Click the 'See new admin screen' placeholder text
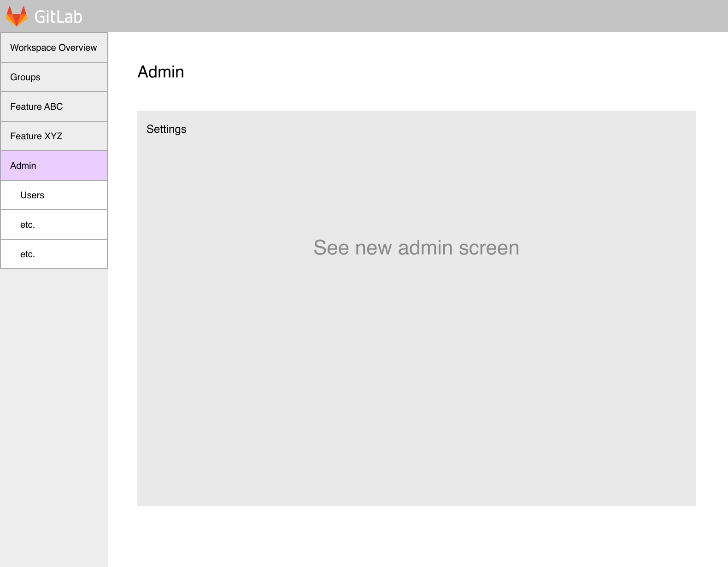The width and height of the screenshot is (728, 567). pyautogui.click(x=417, y=248)
